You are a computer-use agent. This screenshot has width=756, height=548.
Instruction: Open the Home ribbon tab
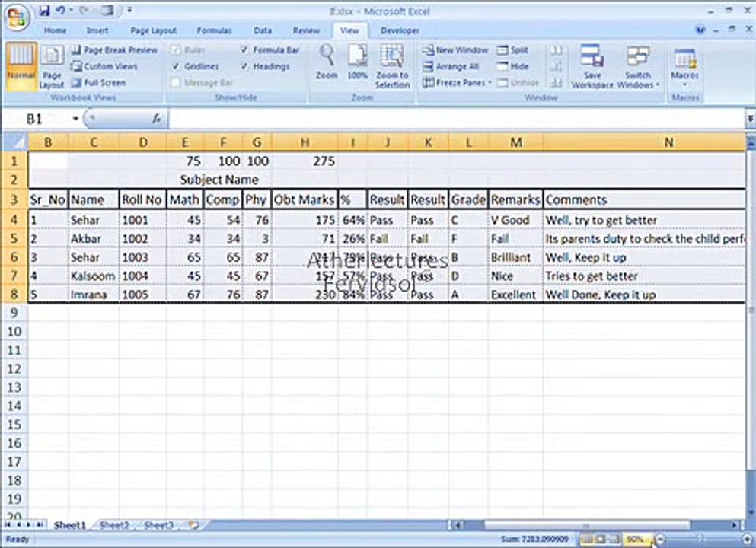click(55, 30)
